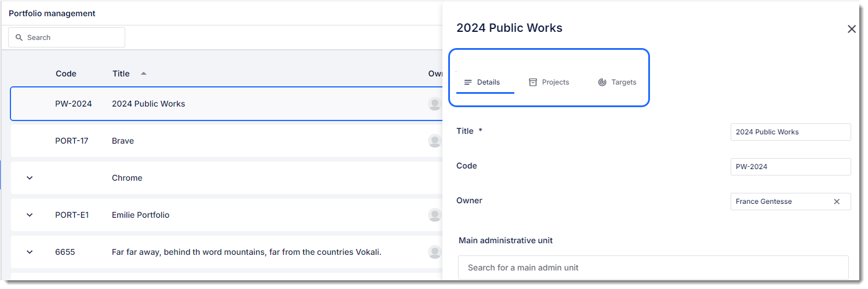Focus the main admin unit search box
Viewport: 868px width, 289px height.
click(653, 268)
